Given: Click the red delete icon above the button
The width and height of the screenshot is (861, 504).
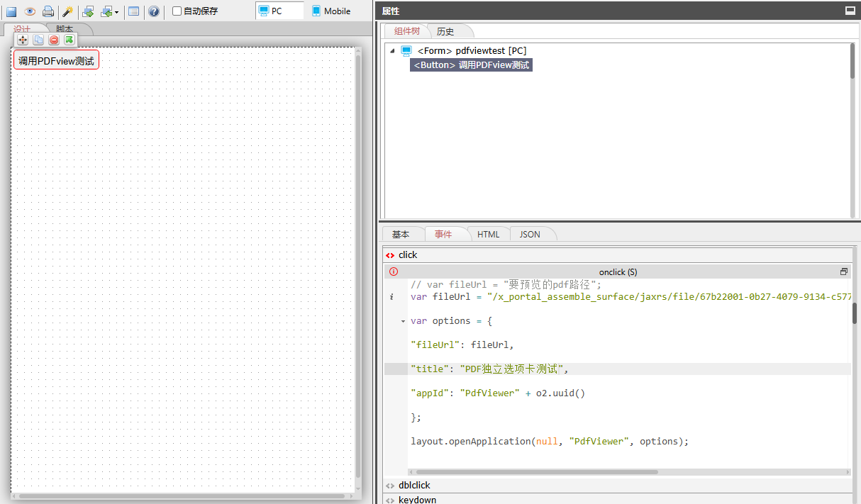Looking at the screenshot, I should (x=54, y=40).
